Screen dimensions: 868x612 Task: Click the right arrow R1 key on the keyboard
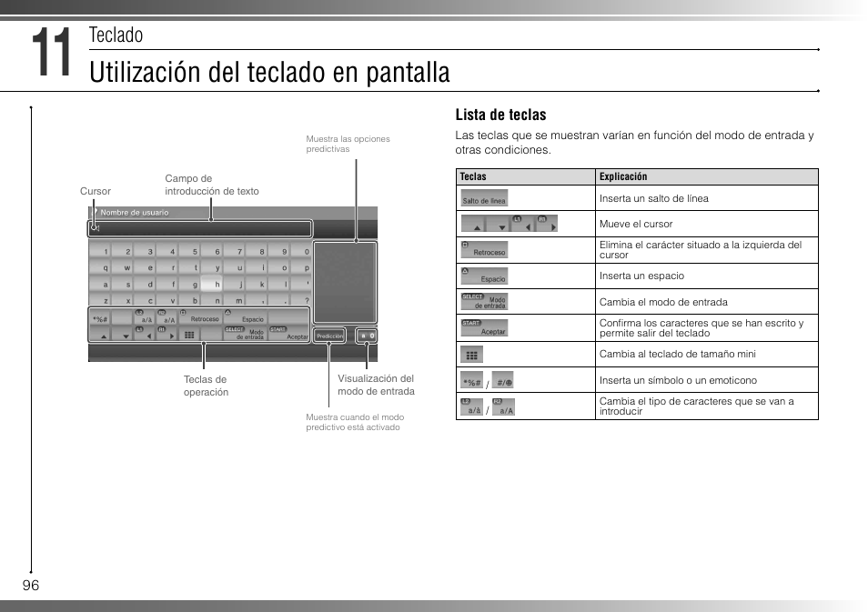[167, 334]
